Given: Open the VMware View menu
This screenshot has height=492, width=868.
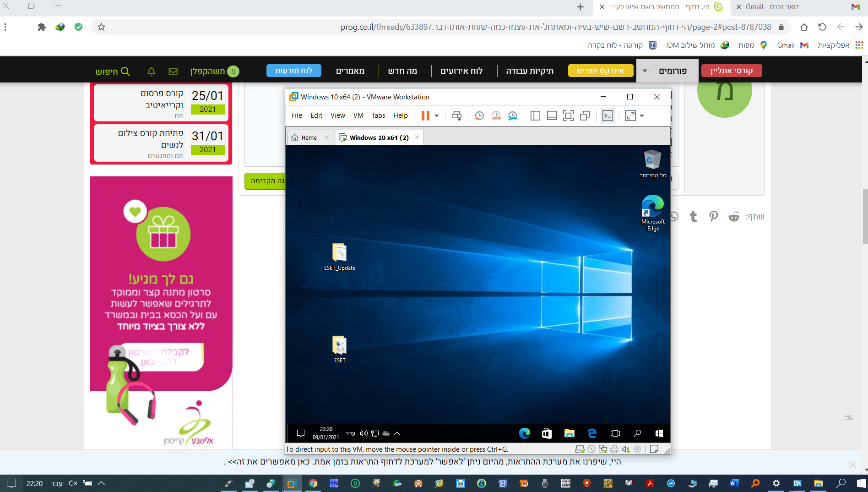Looking at the screenshot, I should coord(338,115).
